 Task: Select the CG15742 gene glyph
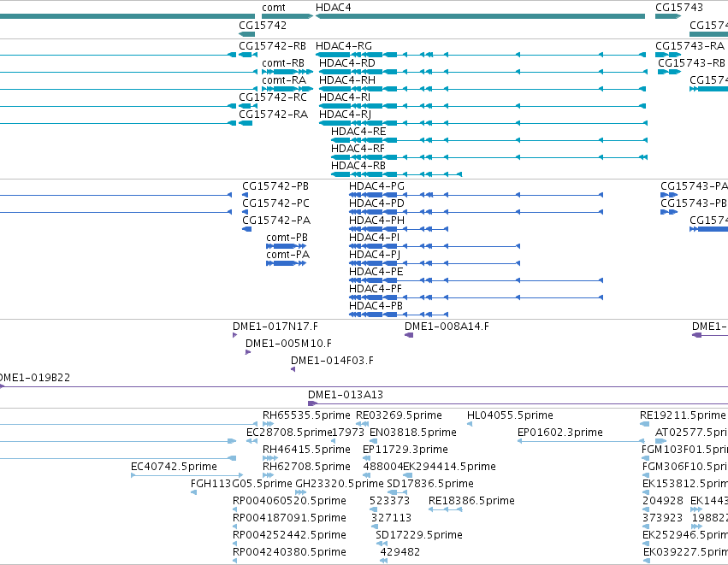[246, 34]
